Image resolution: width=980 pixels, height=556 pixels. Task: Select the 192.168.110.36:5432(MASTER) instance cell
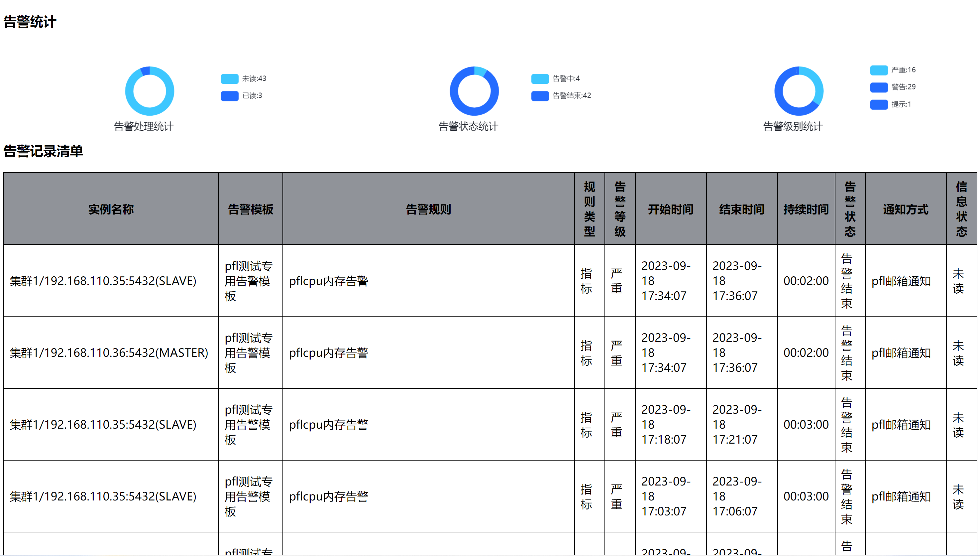tap(109, 352)
